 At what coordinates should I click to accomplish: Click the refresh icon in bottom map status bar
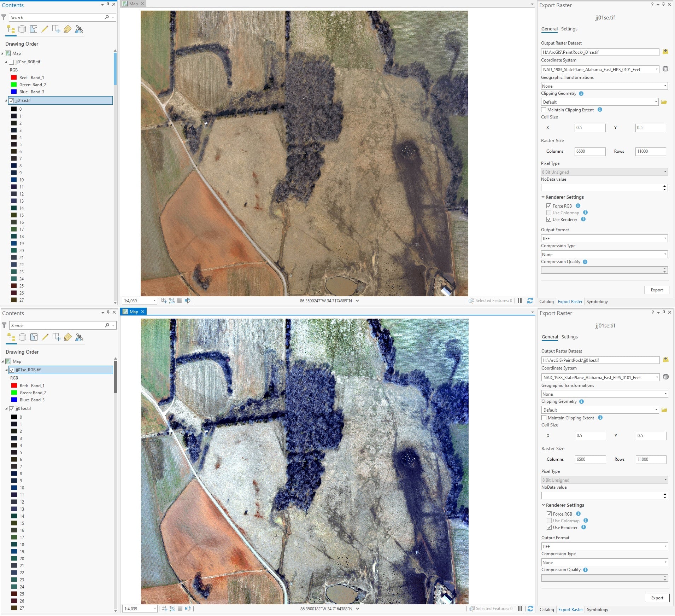(x=530, y=609)
